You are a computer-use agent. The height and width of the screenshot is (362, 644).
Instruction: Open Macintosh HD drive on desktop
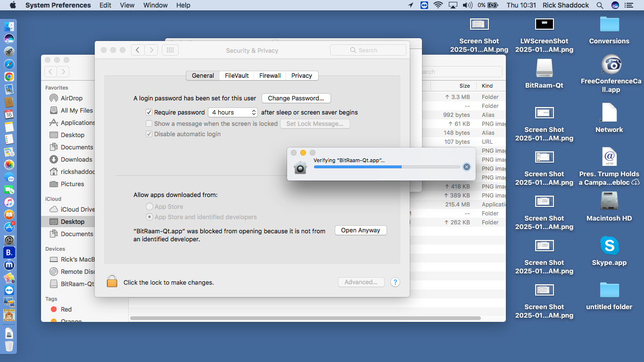(609, 201)
